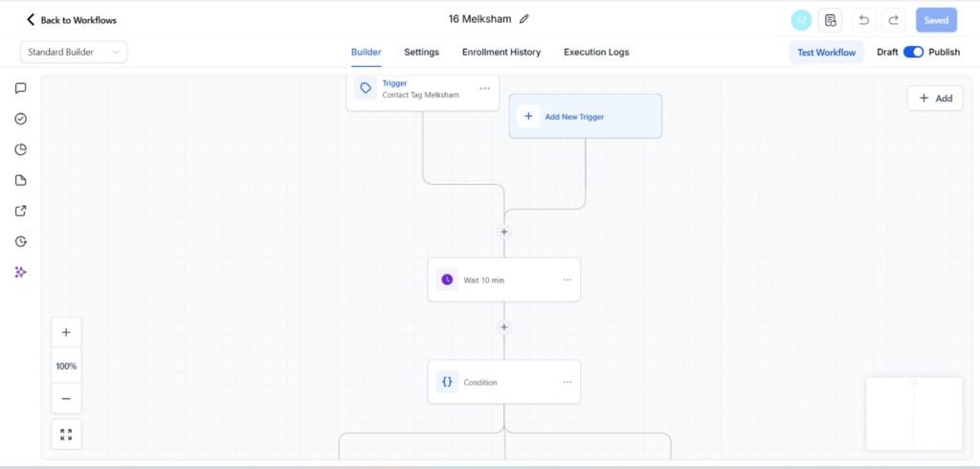This screenshot has height=469, width=980.
Task: Open the pie chart stats sidebar icon
Action: click(x=21, y=149)
